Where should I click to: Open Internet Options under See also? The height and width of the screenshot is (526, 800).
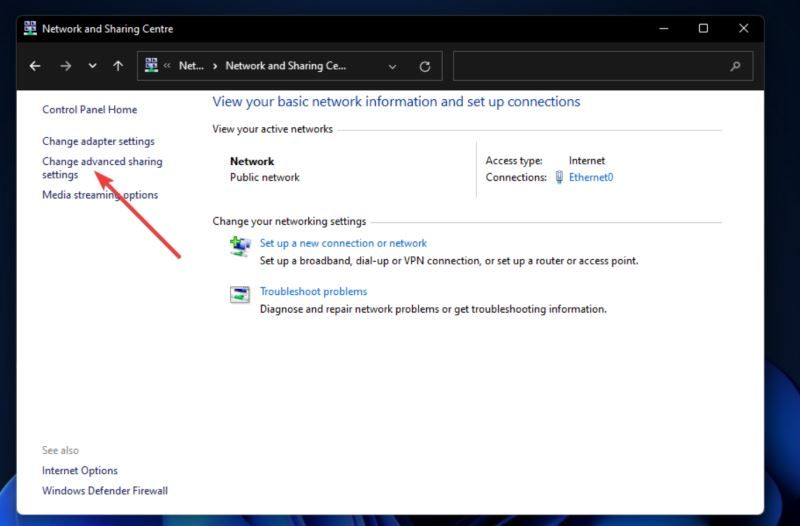(79, 470)
